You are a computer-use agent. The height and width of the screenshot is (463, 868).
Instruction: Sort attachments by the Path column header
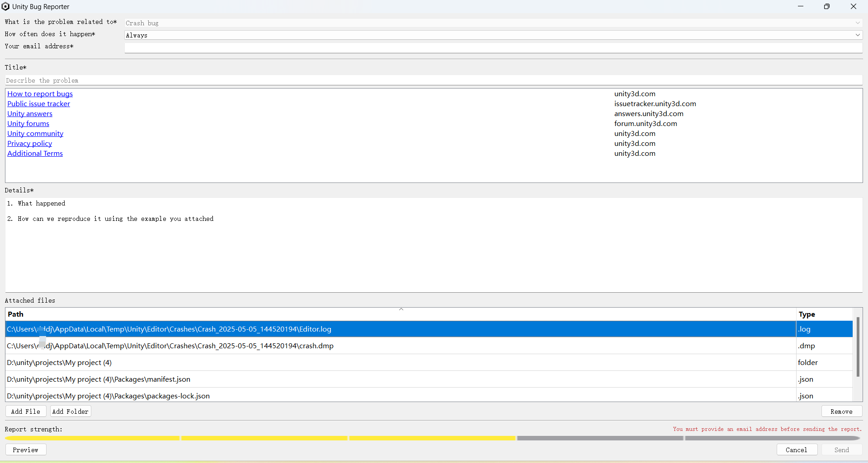click(x=16, y=314)
